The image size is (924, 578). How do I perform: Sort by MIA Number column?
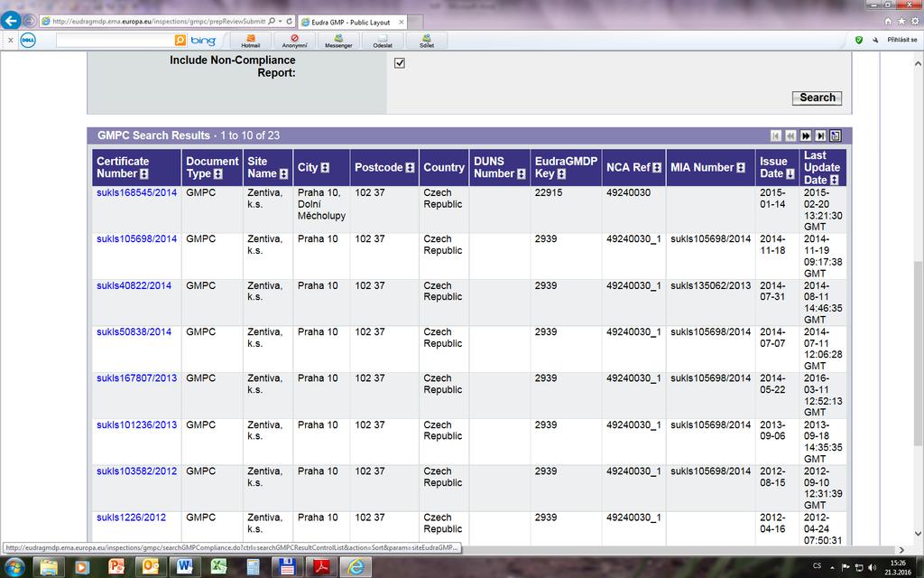[x=741, y=167]
